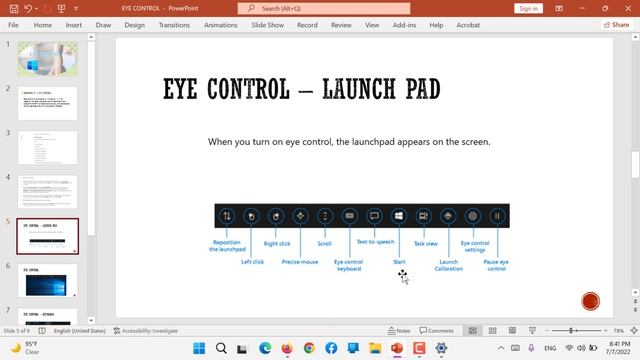
Task: Open the Design tab
Action: click(134, 25)
